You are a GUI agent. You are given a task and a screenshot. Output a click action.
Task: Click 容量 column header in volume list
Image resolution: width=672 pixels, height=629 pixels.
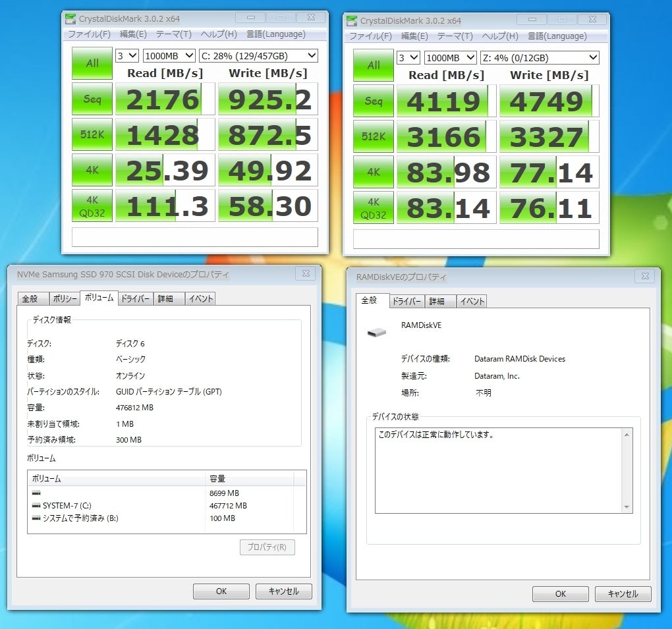249,479
